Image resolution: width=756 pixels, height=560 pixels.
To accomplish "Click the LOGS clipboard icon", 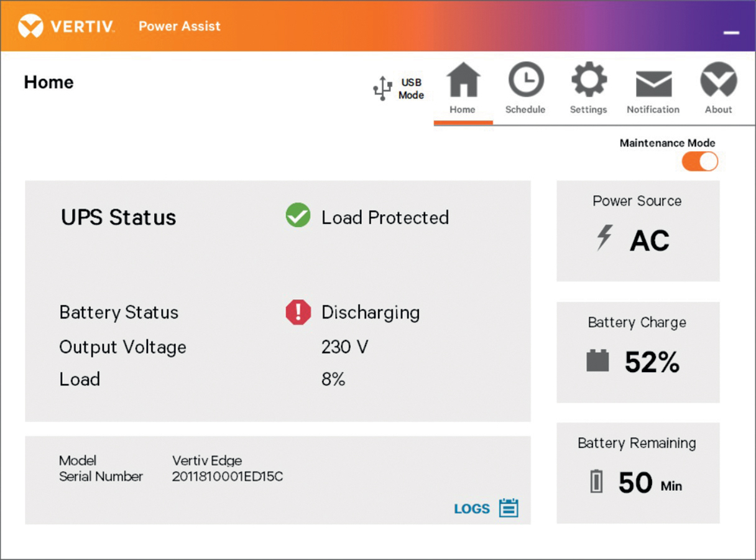I will click(509, 508).
